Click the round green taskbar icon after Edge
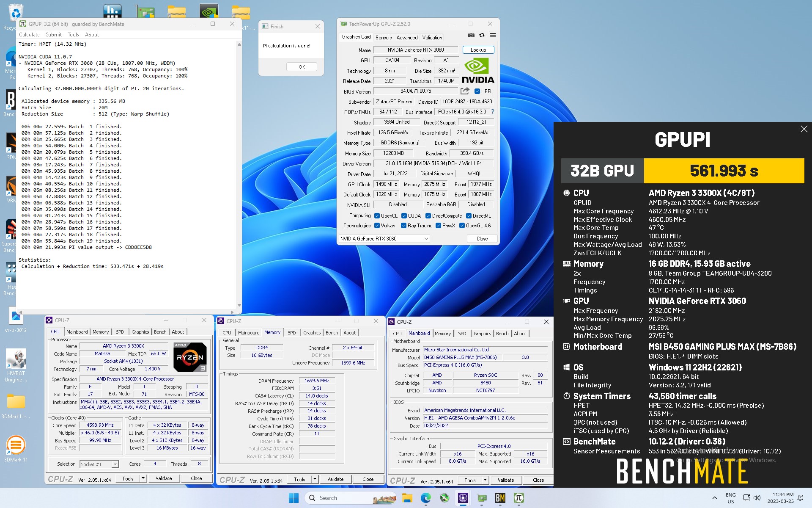 coord(444,498)
